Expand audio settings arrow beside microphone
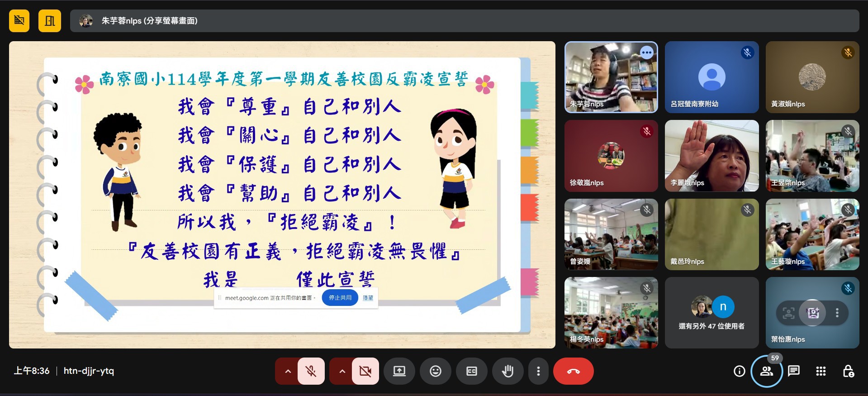 pos(288,371)
